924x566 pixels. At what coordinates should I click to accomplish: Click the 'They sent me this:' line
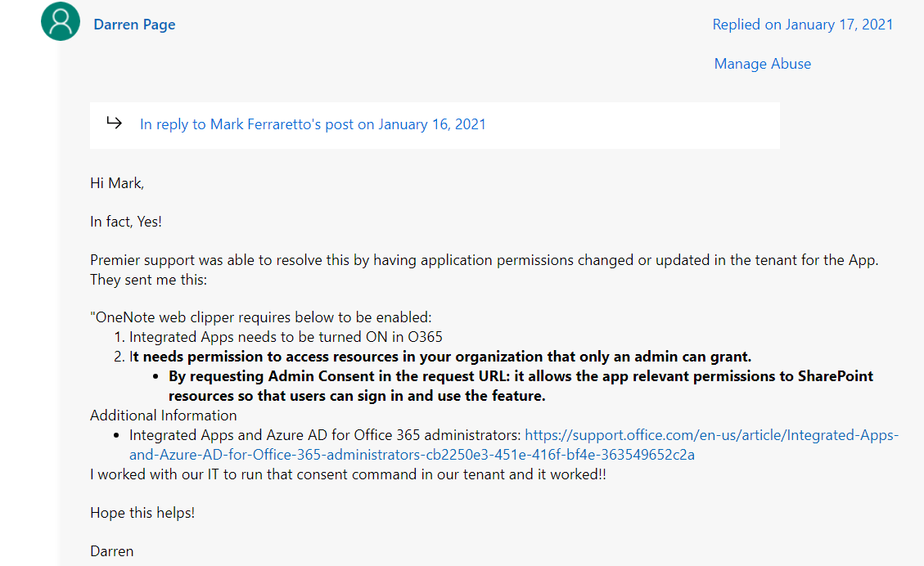(148, 280)
